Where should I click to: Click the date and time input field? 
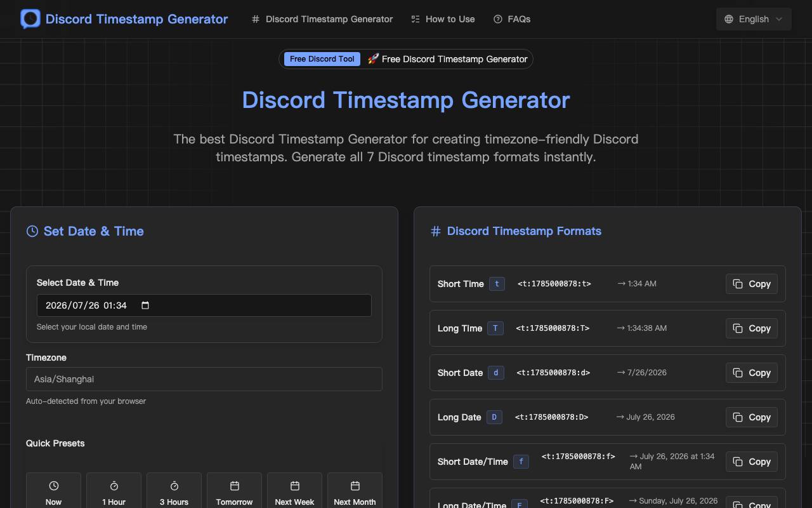click(x=204, y=305)
